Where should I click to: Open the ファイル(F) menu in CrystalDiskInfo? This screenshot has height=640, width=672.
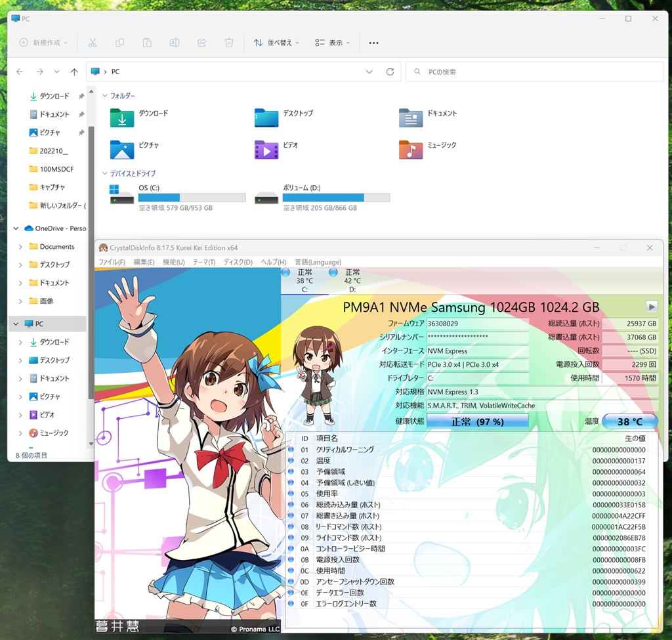coord(112,262)
